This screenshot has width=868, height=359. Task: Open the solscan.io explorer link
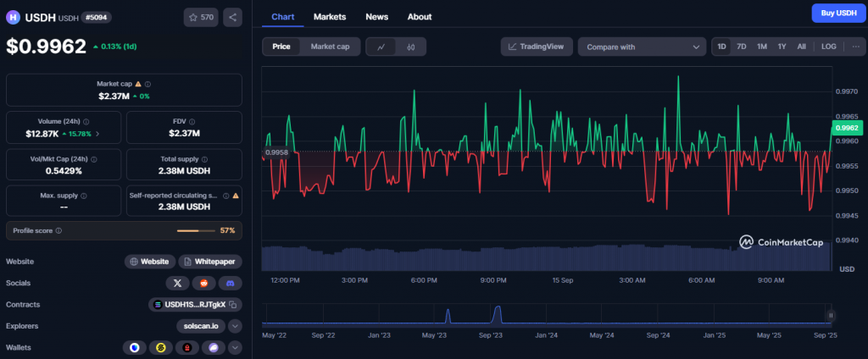(x=201, y=326)
